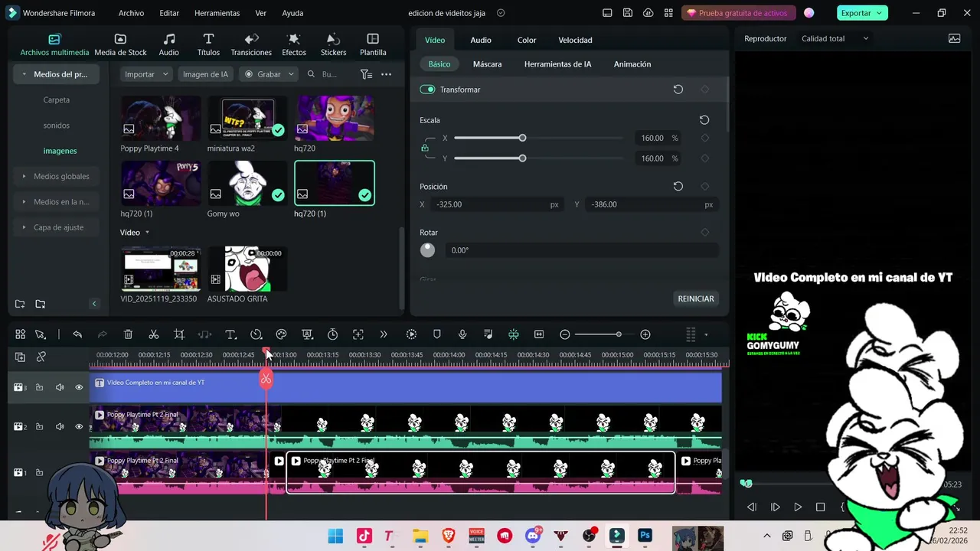Save project with the floppy disk icon
This screenshot has height=551, width=980.
628,13
